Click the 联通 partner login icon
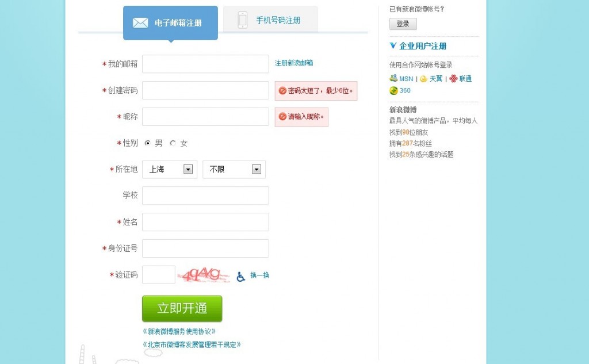The height and width of the screenshot is (364, 589). click(453, 79)
